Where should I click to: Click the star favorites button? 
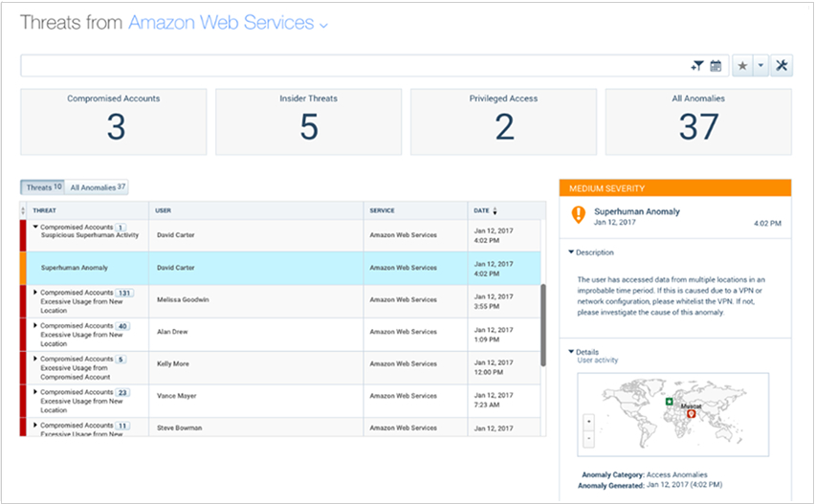742,66
